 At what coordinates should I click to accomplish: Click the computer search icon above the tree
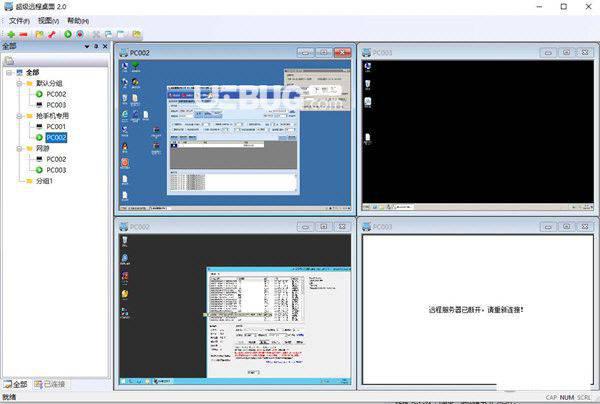click(x=9, y=60)
